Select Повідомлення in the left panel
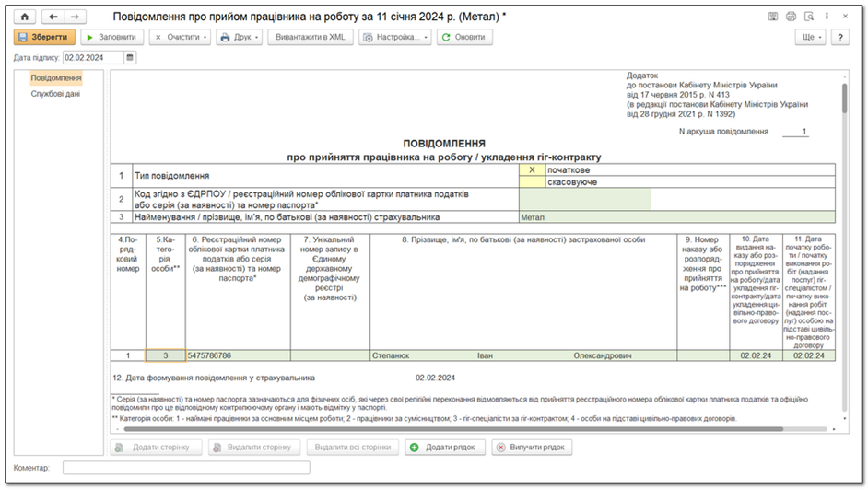Screen dimensions: 868x489 coord(56,78)
